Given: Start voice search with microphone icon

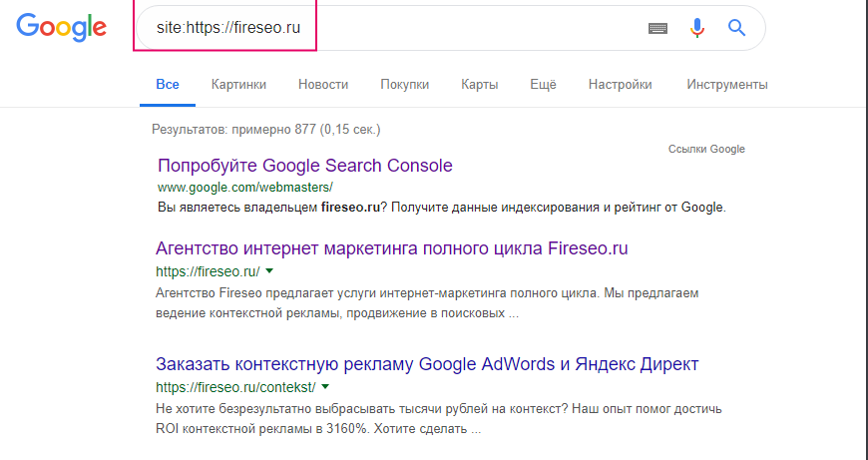Looking at the screenshot, I should click(697, 28).
